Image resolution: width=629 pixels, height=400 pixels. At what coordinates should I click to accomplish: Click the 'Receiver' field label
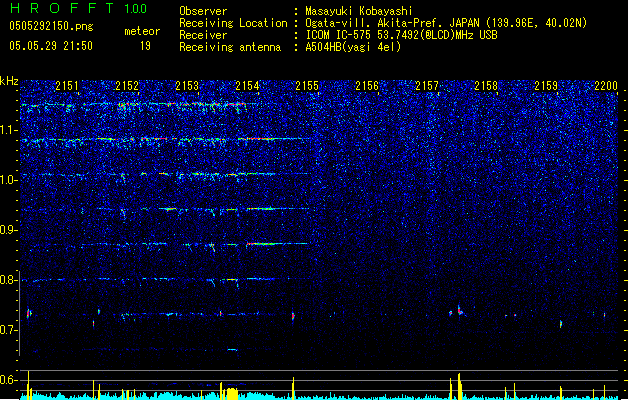(x=203, y=35)
